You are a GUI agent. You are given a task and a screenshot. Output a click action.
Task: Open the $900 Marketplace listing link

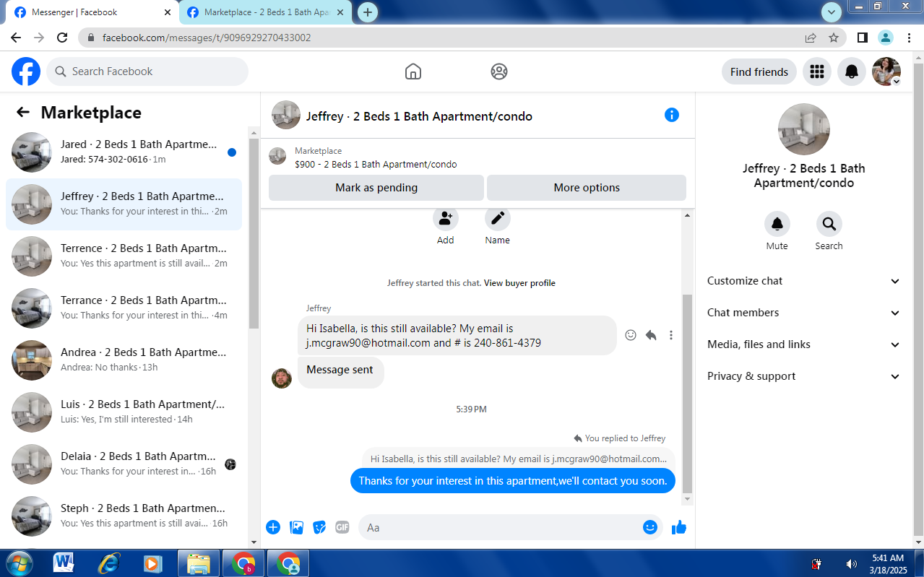click(376, 164)
